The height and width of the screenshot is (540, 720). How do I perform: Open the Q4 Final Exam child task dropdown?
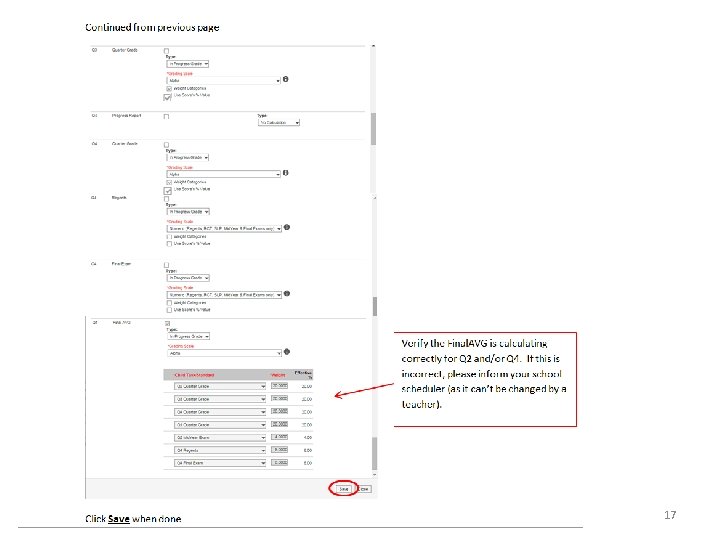(x=220, y=463)
